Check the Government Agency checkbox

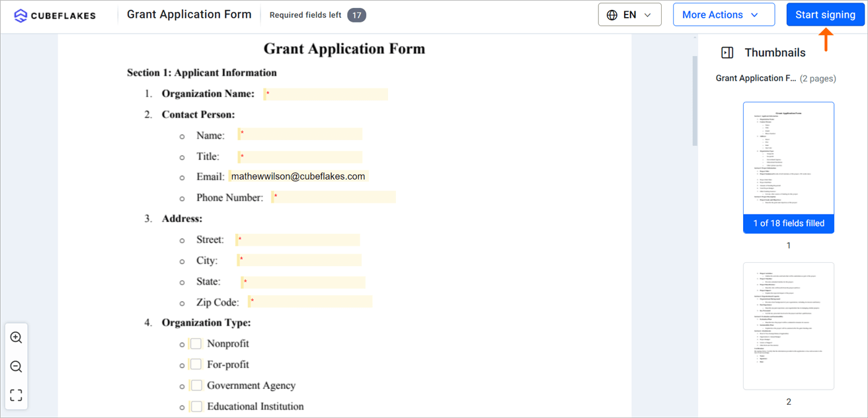(x=196, y=386)
